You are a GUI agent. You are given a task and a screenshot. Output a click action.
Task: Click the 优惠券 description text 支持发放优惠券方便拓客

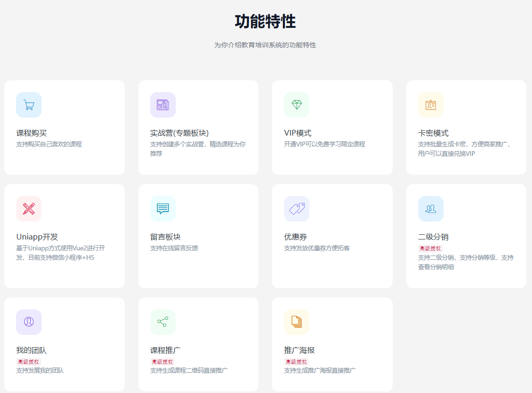click(317, 248)
